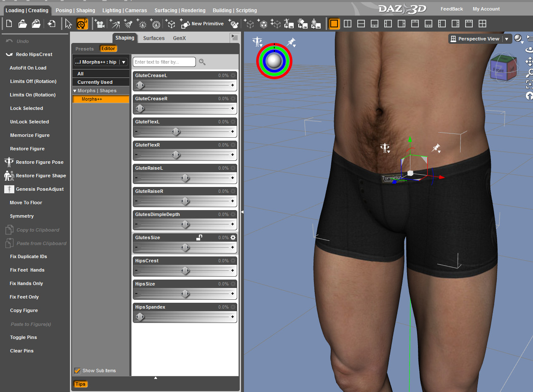Switch to Building | Scripting tab

point(235,11)
